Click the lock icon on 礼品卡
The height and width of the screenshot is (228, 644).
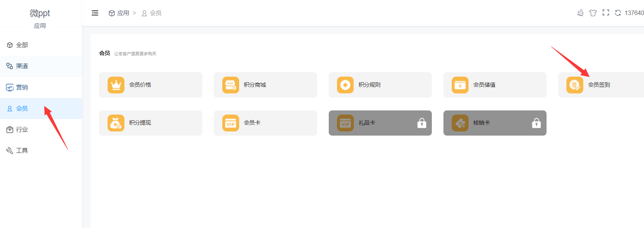tap(422, 123)
